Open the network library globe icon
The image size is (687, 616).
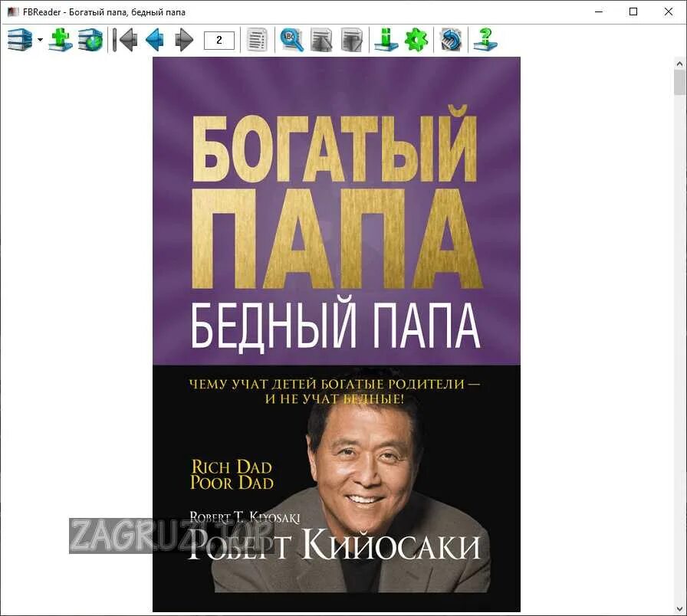tap(90, 40)
